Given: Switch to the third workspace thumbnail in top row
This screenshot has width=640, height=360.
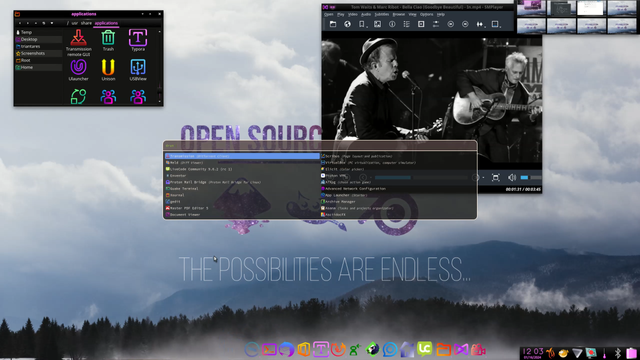Looking at the screenshot, I should [591, 8].
